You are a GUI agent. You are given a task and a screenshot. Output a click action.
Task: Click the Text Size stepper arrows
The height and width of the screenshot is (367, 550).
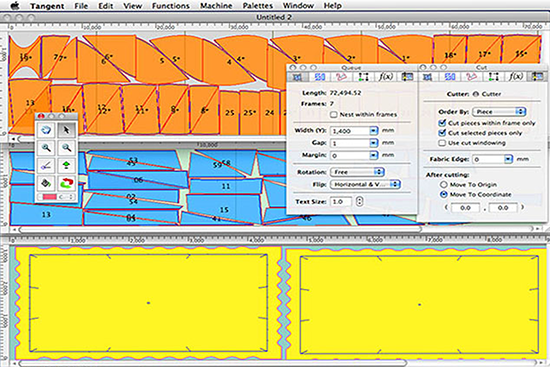(x=360, y=201)
